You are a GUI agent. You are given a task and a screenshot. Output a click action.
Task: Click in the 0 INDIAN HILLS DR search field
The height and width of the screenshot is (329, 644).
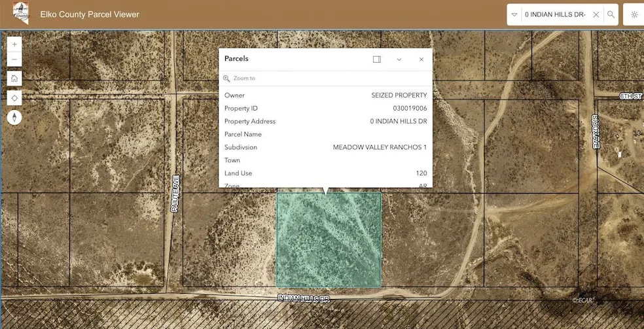pyautogui.click(x=555, y=14)
